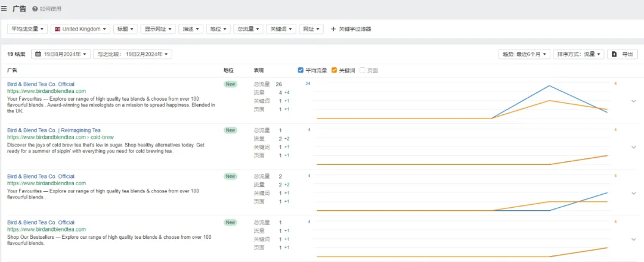The height and width of the screenshot is (262, 644).
Task: Toggle the 关键词 checkbox in chart legend
Action: 334,70
